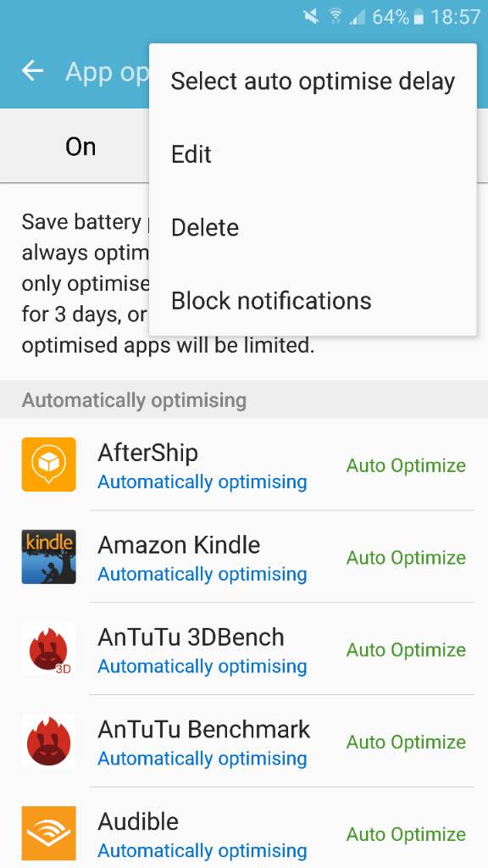Change Auto Optimize setting for AfterShip
This screenshot has width=488, height=868.
pyautogui.click(x=406, y=465)
